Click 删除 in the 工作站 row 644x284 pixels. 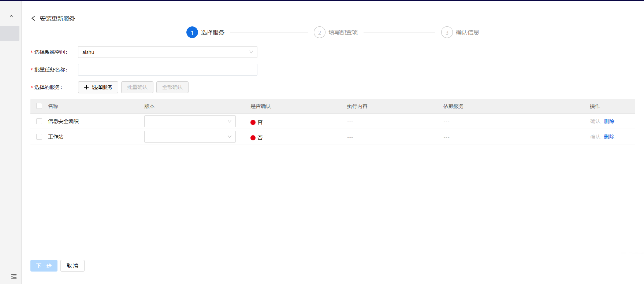click(609, 137)
